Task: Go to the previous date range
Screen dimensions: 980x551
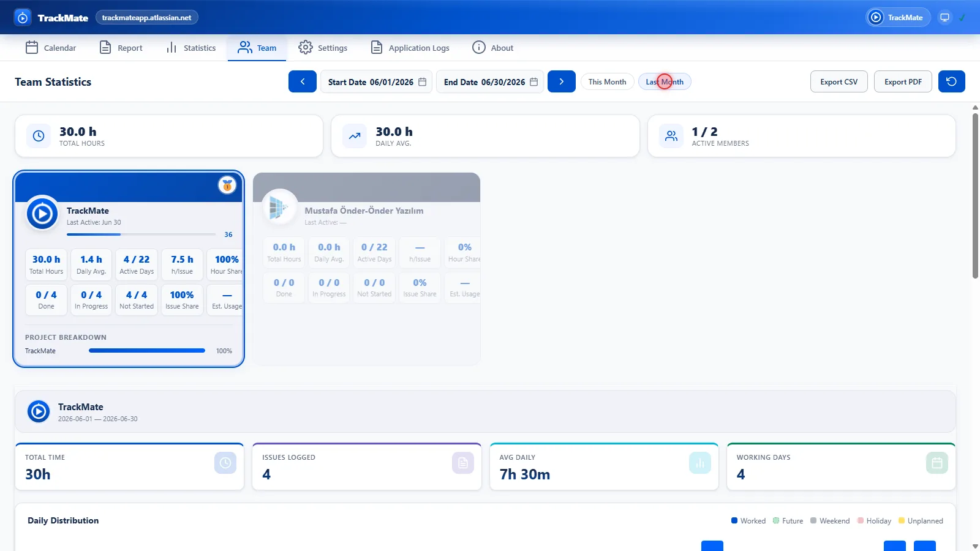Action: coord(303,81)
